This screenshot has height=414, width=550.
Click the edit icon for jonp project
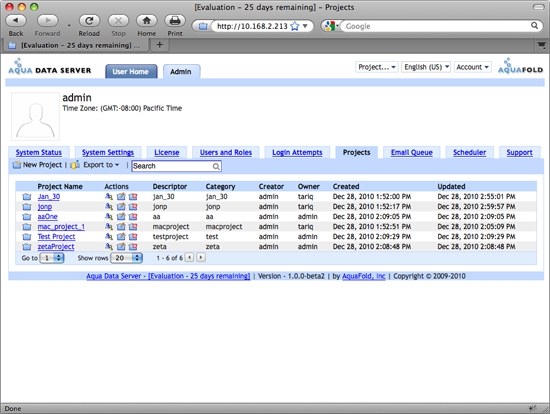pos(121,207)
